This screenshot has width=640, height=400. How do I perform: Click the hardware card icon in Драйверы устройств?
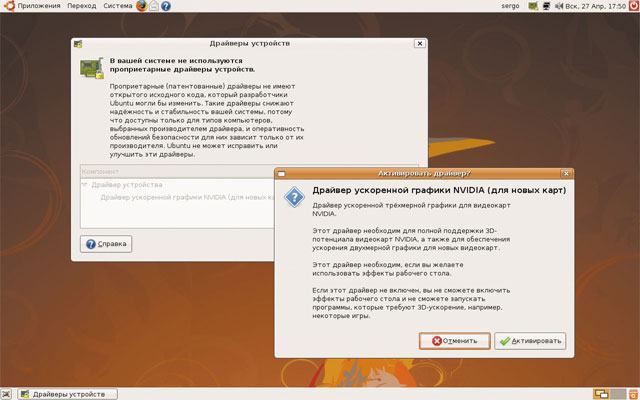pyautogui.click(x=92, y=69)
